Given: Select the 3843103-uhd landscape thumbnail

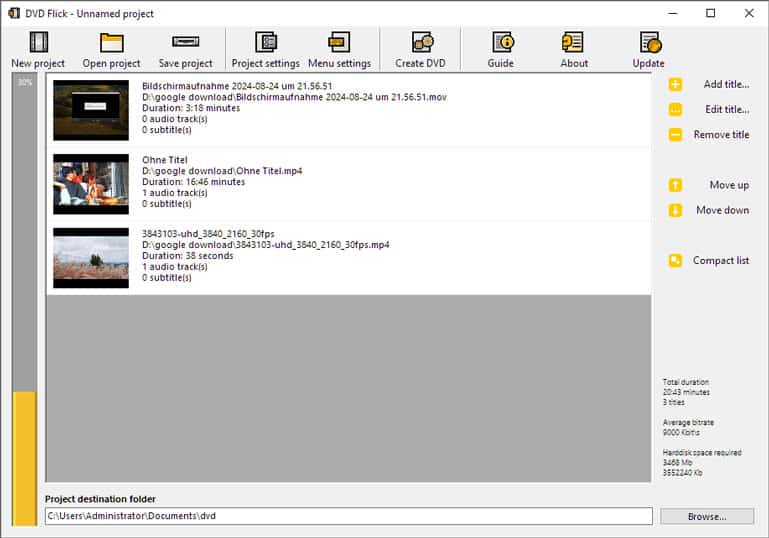Looking at the screenshot, I should click(x=91, y=258).
